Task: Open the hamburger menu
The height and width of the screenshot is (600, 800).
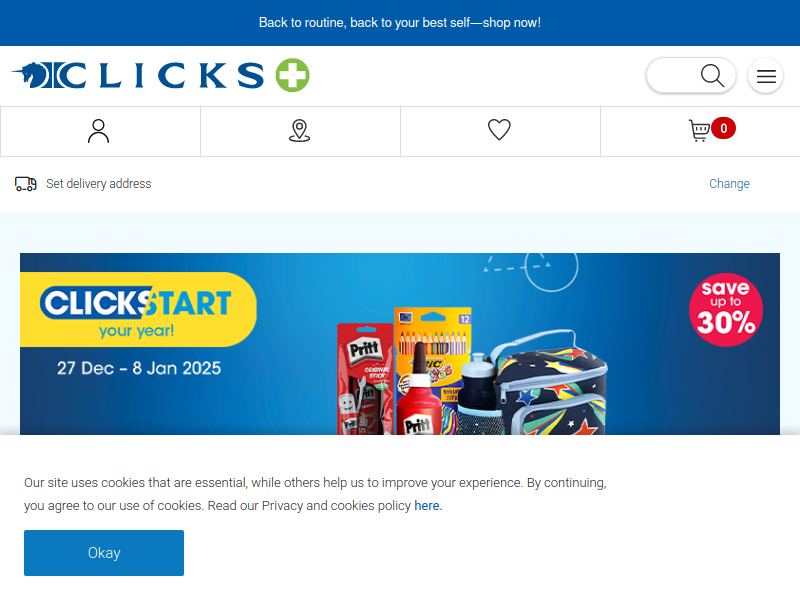Action: click(x=766, y=76)
